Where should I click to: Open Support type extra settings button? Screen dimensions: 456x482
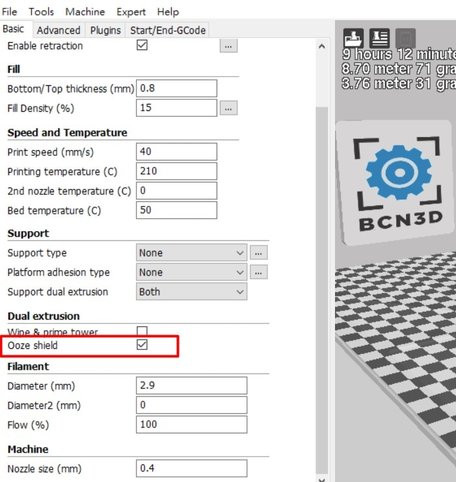point(259,253)
